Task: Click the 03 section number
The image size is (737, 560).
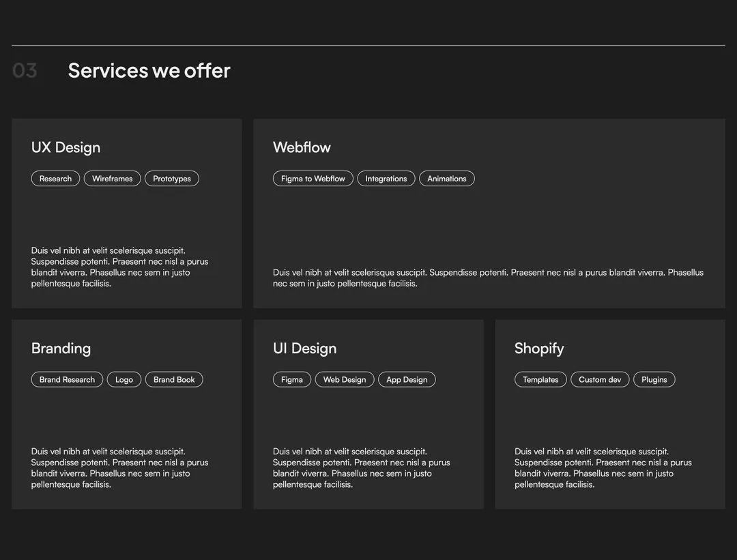Action: pos(25,71)
